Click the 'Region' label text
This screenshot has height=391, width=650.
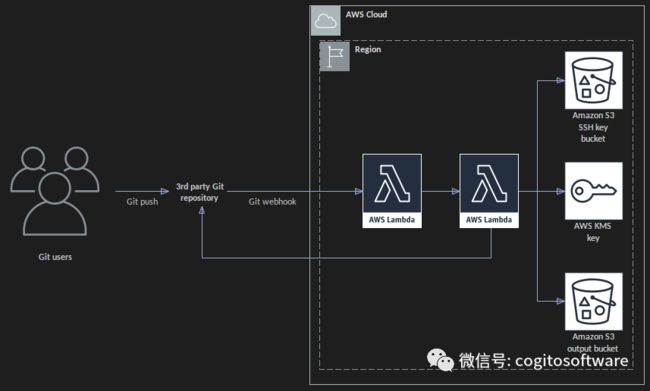pos(368,49)
